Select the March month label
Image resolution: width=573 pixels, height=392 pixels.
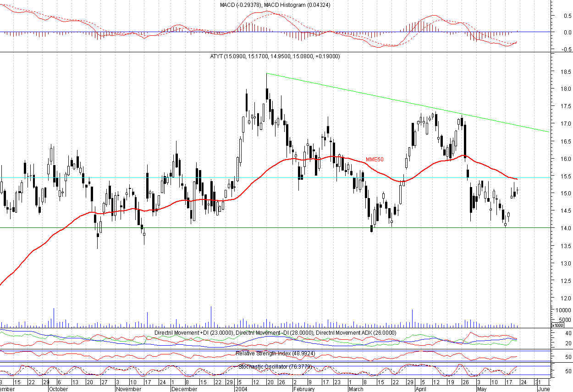pyautogui.click(x=357, y=389)
